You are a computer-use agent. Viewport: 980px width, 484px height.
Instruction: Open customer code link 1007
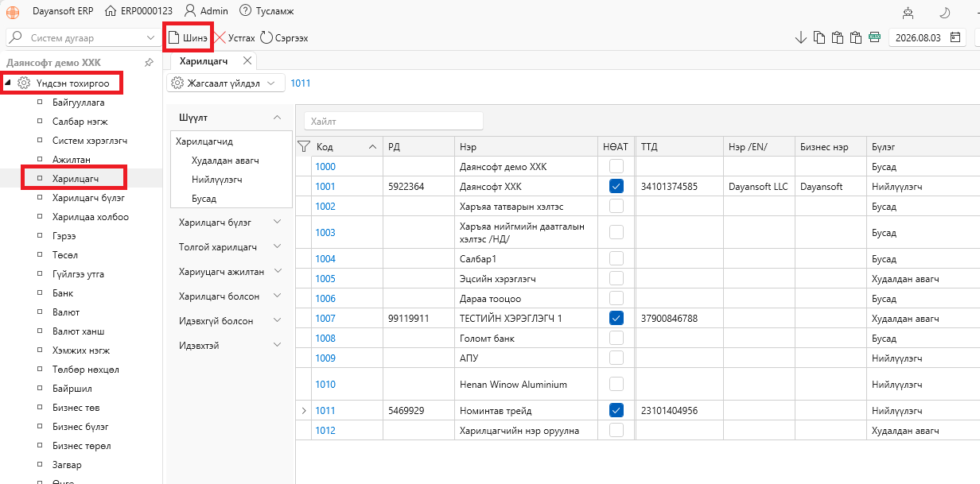(x=325, y=318)
